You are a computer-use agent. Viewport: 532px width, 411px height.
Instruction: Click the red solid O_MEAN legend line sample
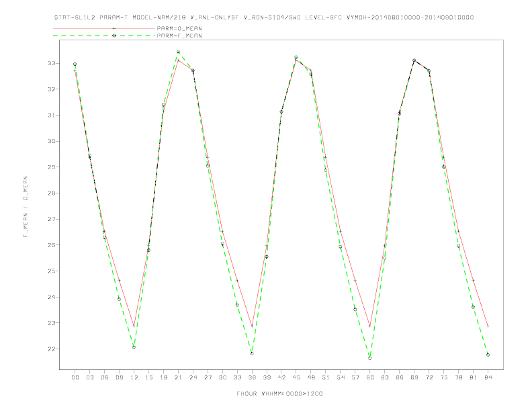point(104,28)
